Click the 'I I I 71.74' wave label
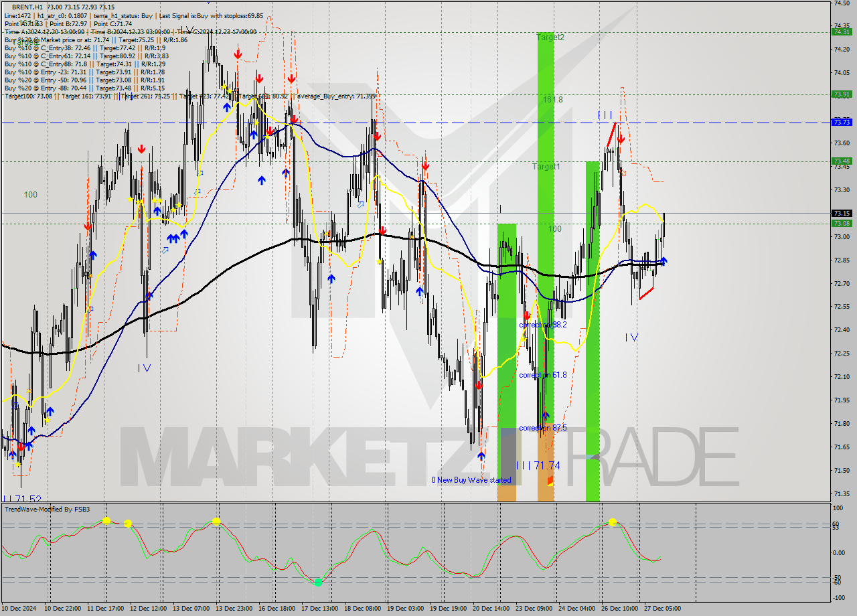Viewport: 857px width, 616px height. tap(538, 465)
